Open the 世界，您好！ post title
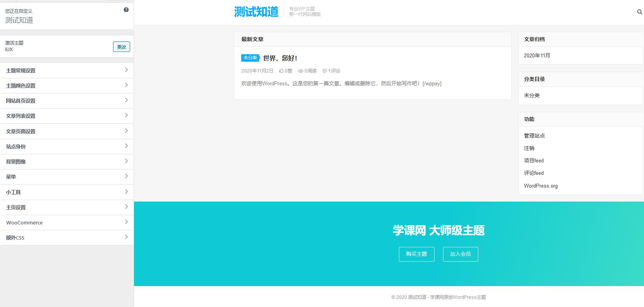Screen dimensions: 644x307 [x=280, y=58]
